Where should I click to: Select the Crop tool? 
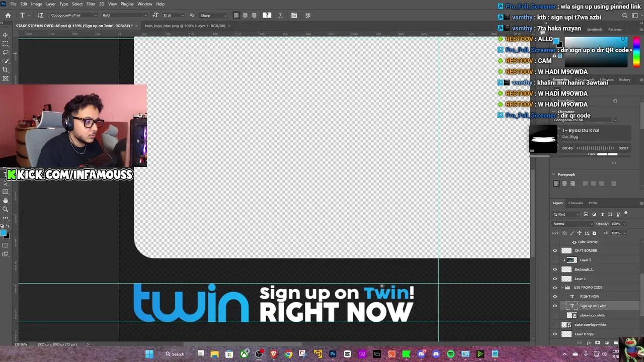6,70
